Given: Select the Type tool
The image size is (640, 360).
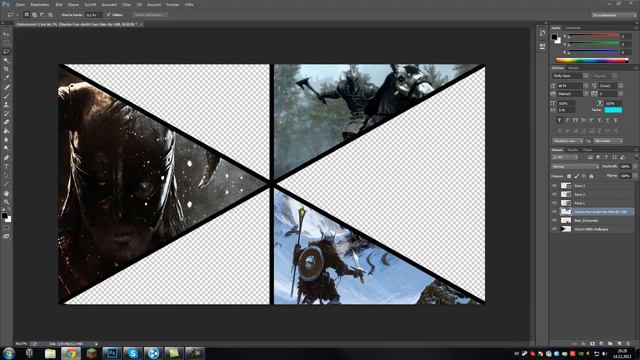Looking at the screenshot, I should (x=6, y=167).
